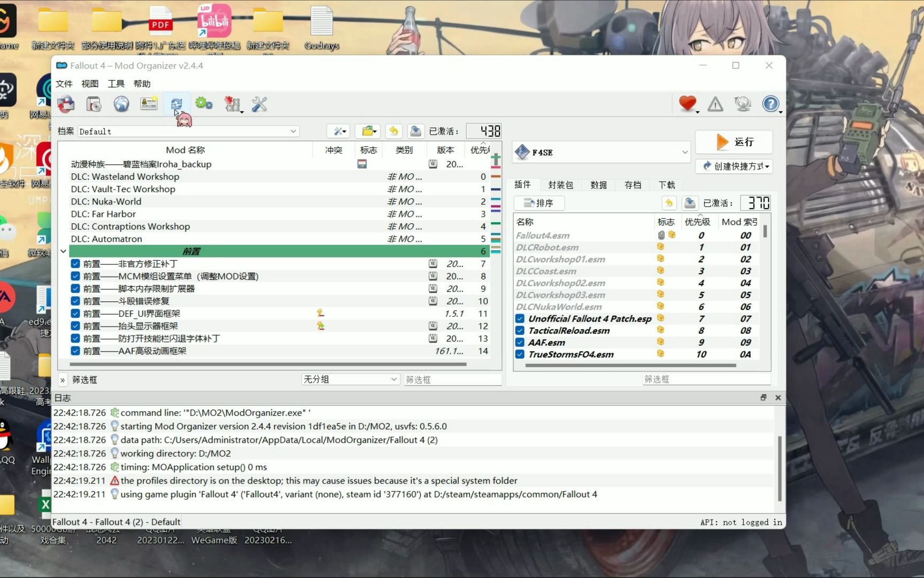Open the blue question mark help icon
924x578 pixels.
pos(771,104)
